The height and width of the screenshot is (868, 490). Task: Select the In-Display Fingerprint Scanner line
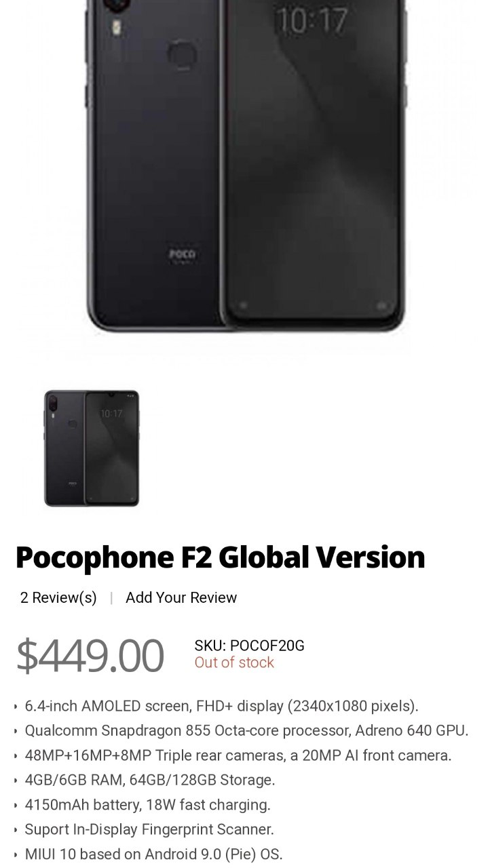[x=149, y=829]
